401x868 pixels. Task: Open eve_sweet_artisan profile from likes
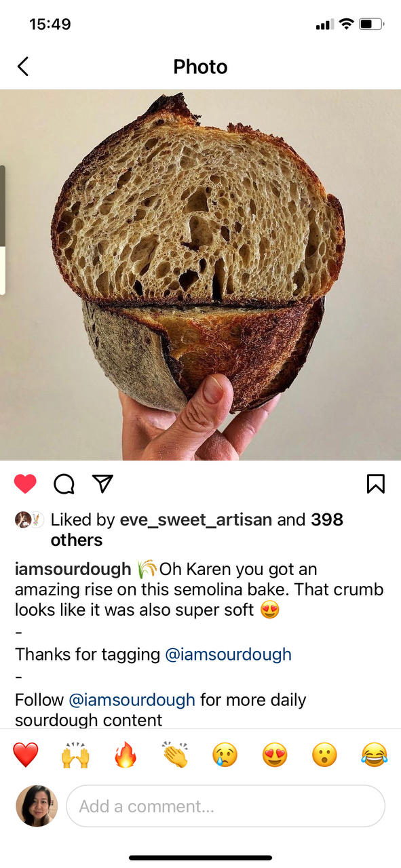tap(196, 520)
